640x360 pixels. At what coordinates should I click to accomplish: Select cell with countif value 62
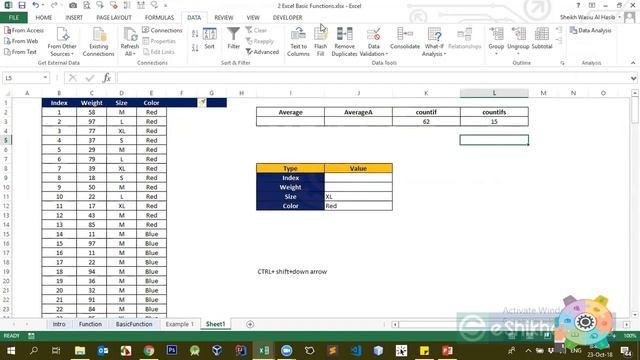click(426, 122)
